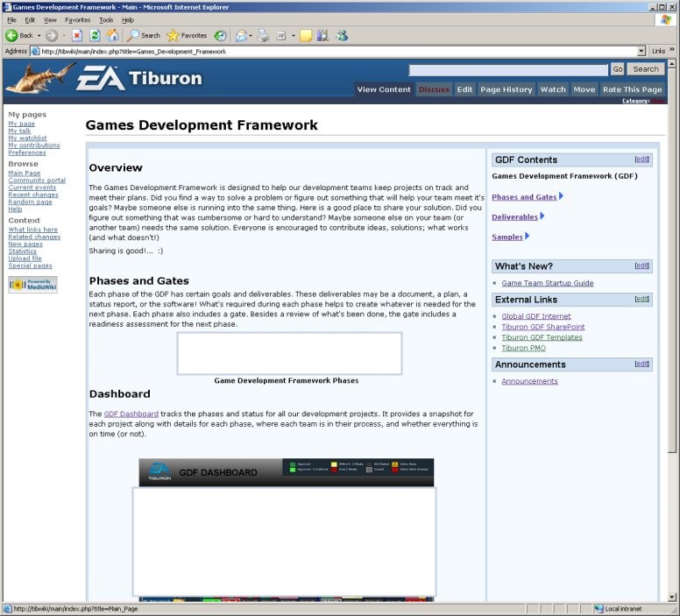This screenshot has height=616, width=680.
Task: Open the Global GDF Internet link
Action: [536, 316]
